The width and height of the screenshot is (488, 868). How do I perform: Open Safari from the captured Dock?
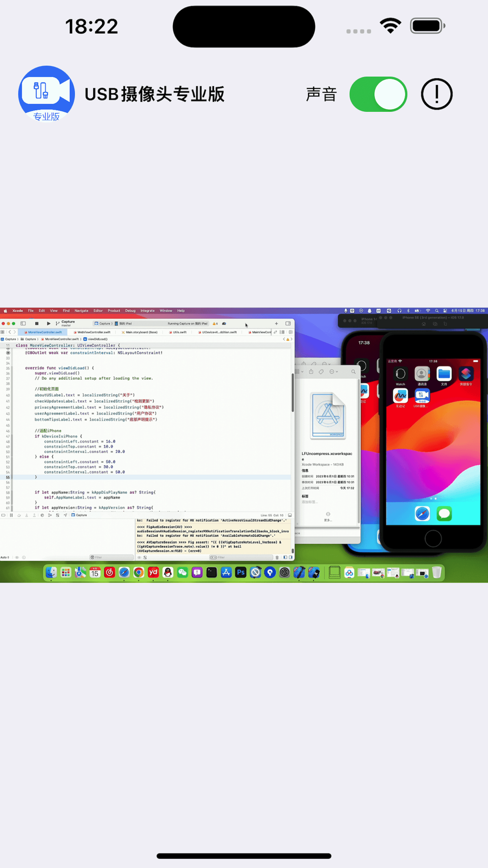pyautogui.click(x=124, y=573)
